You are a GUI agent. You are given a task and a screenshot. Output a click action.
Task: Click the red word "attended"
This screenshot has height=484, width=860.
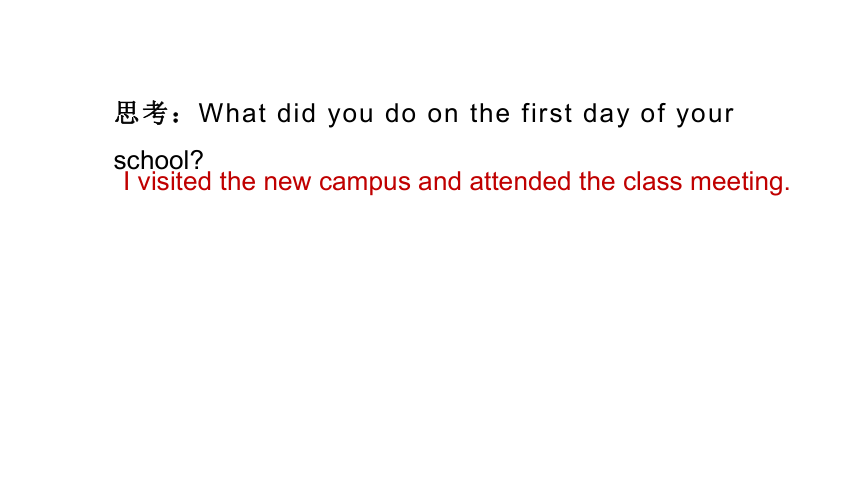pyautogui.click(x=520, y=182)
